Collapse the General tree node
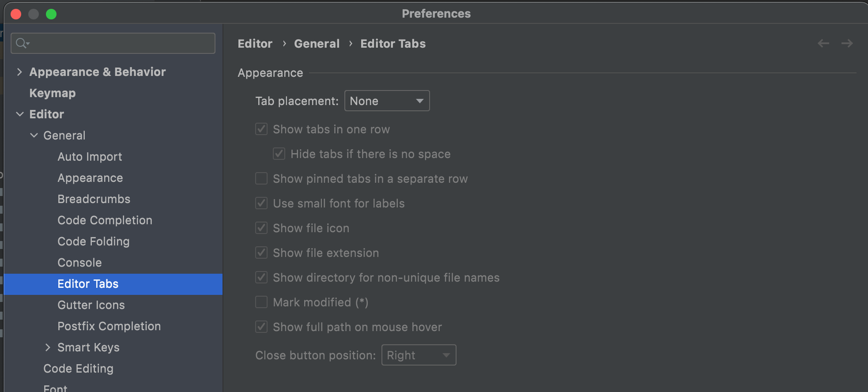The width and height of the screenshot is (868, 392). 34,136
